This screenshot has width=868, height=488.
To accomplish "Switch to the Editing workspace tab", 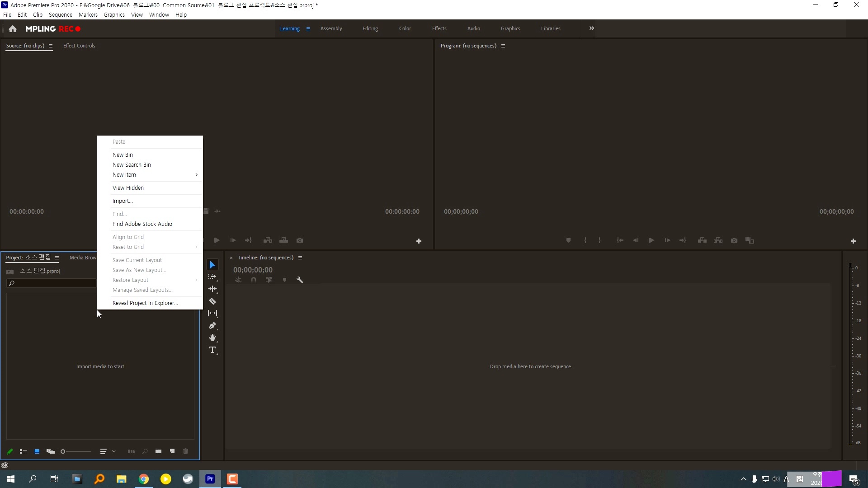I will pos(370,28).
